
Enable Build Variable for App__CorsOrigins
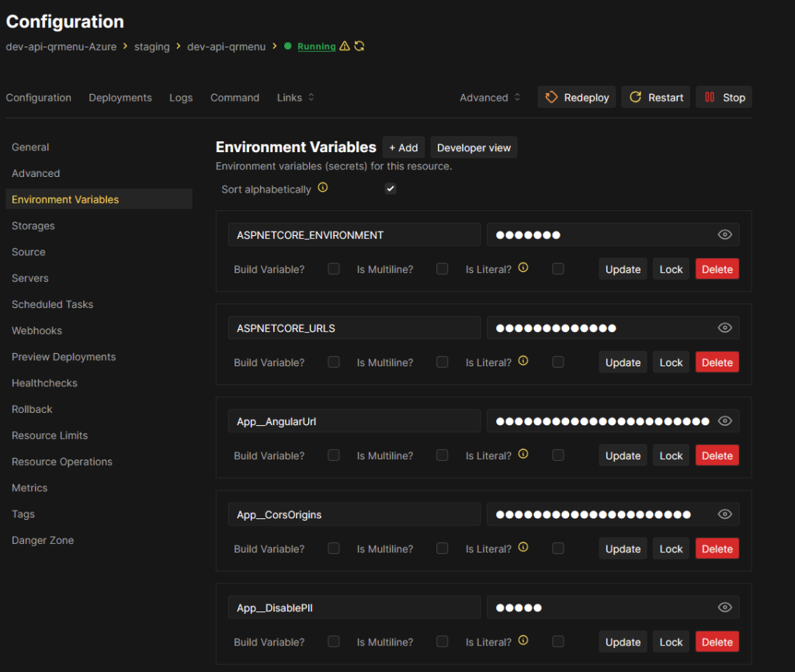pos(334,549)
